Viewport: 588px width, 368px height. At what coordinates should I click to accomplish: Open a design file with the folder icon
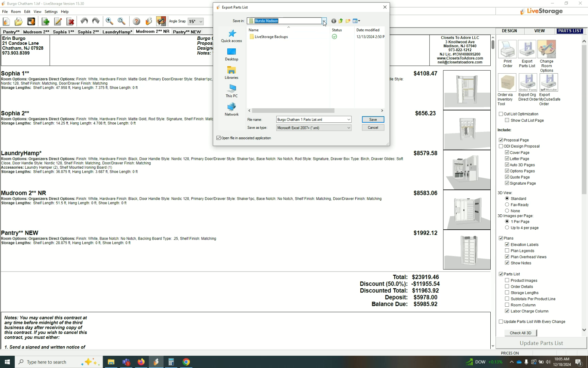(x=19, y=21)
